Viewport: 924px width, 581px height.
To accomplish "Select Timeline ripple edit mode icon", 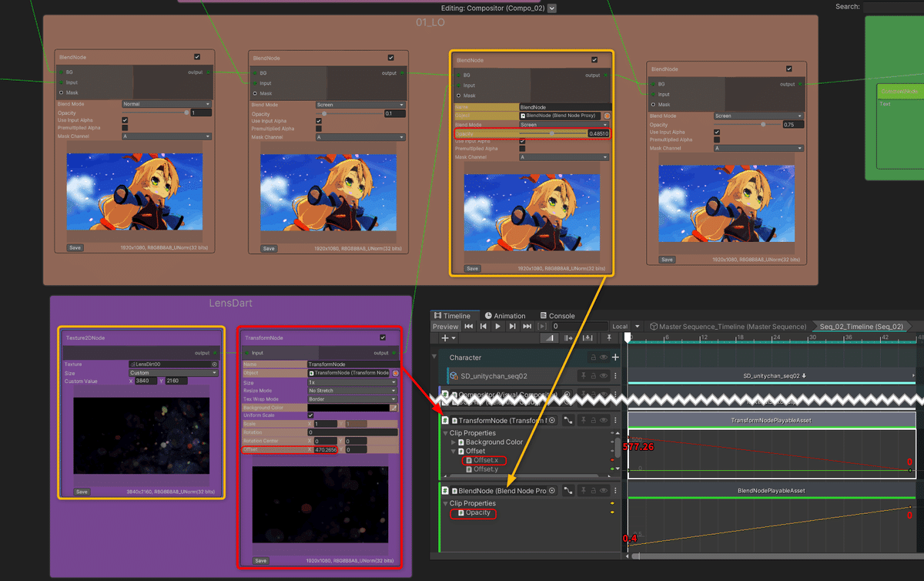I will 568,338.
